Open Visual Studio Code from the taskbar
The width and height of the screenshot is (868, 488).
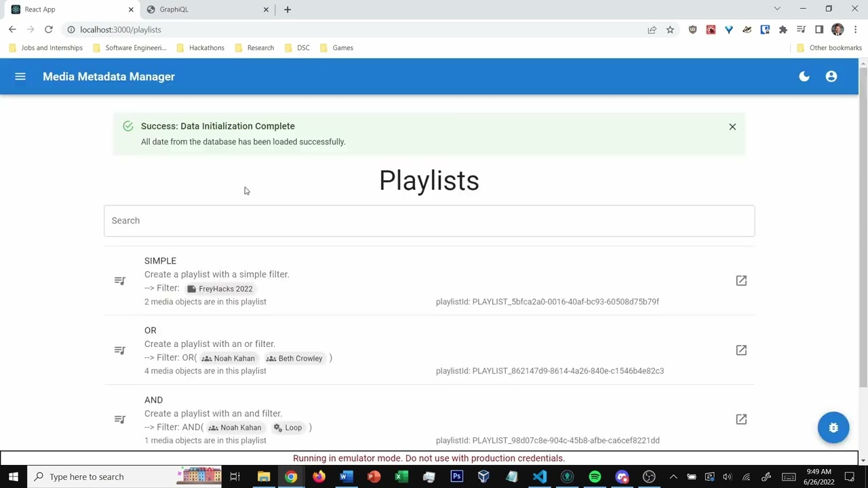539,476
